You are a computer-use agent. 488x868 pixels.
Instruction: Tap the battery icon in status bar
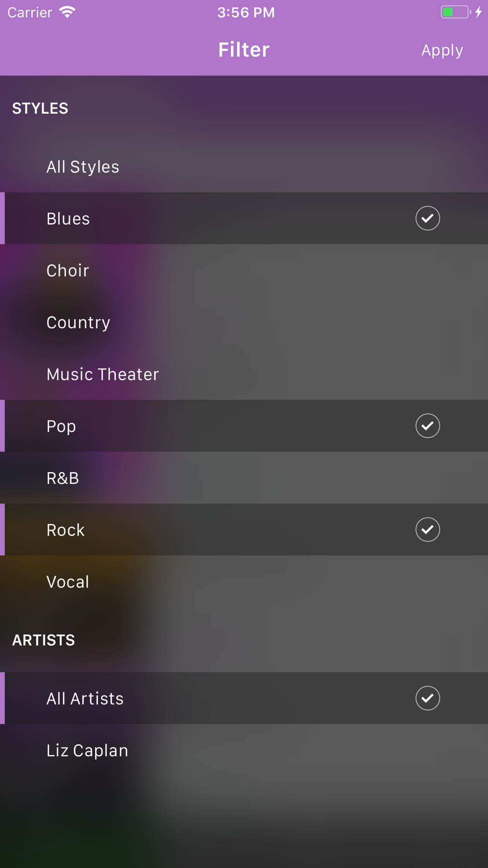[455, 12]
